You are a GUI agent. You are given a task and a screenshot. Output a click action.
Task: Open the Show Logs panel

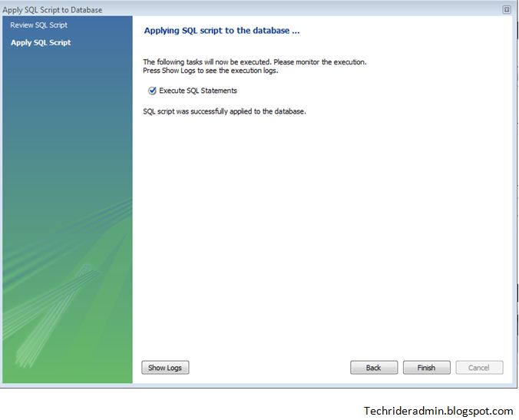(165, 367)
